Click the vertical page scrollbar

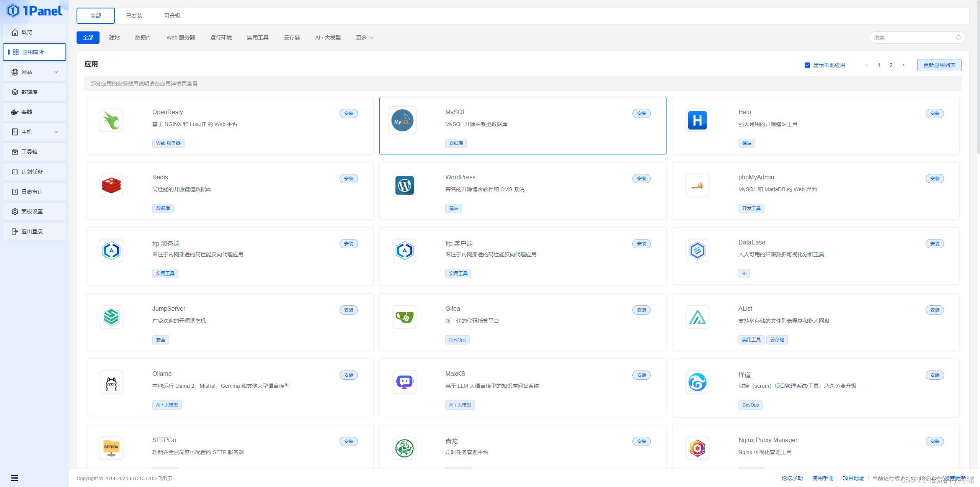point(978,77)
